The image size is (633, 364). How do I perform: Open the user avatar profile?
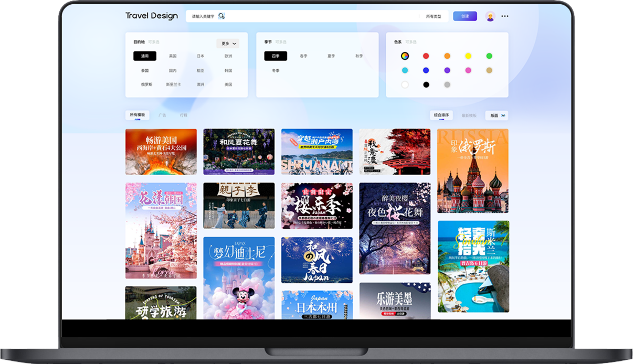[490, 16]
